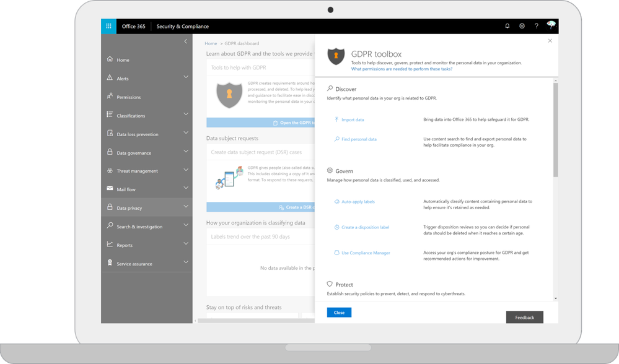Click the Permissions people icon

click(110, 96)
